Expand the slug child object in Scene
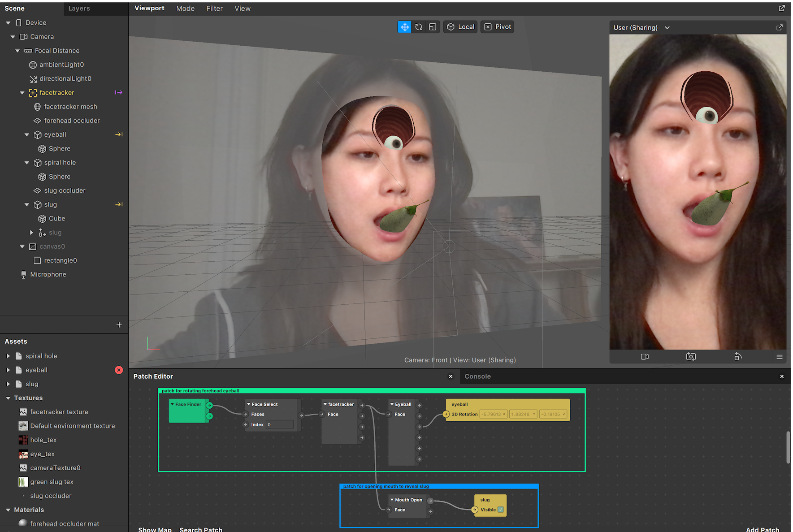 tap(31, 232)
